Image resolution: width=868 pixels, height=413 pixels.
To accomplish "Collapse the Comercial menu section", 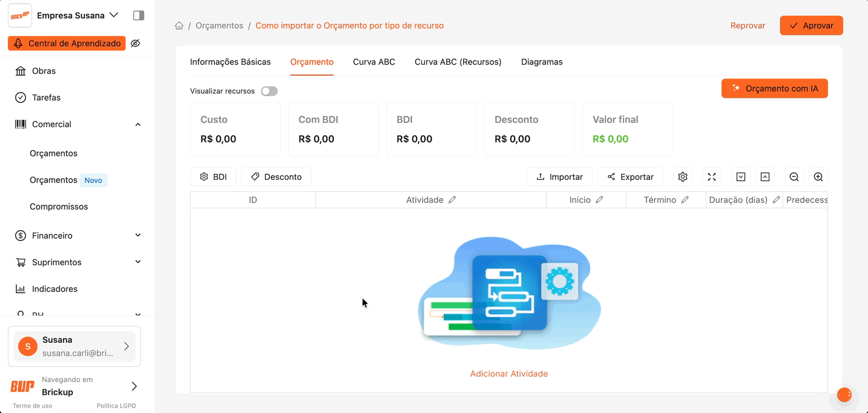I will (138, 124).
